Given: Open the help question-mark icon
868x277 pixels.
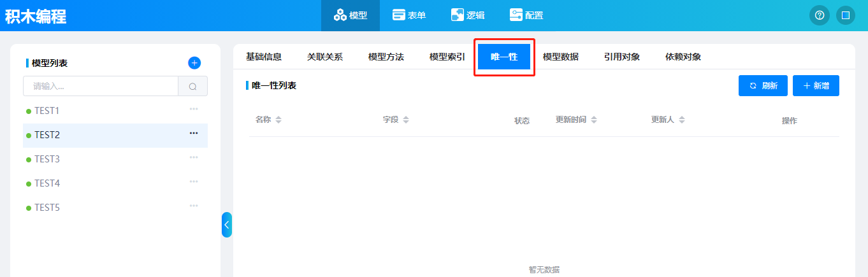Looking at the screenshot, I should pyautogui.click(x=820, y=15).
